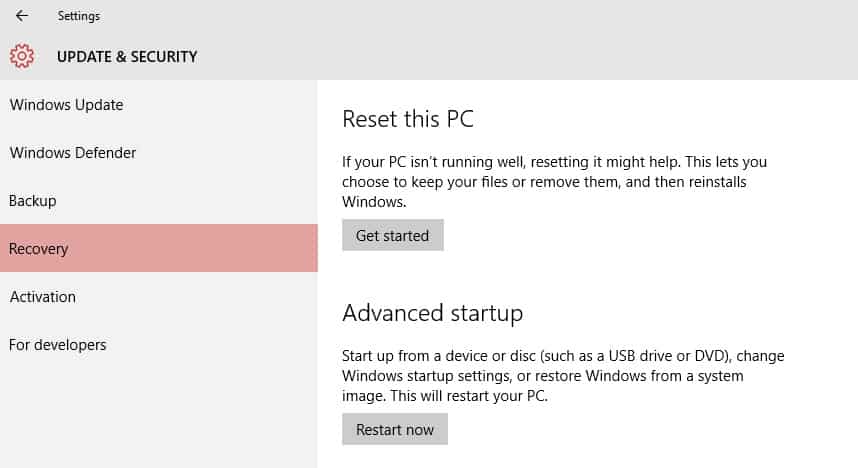Image resolution: width=858 pixels, height=468 pixels.
Task: Click the "choose to keep your files" line
Action: 544,182
